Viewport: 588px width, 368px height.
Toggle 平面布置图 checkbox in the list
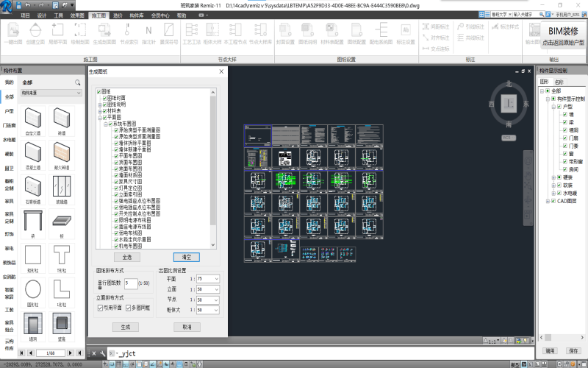coord(116,156)
